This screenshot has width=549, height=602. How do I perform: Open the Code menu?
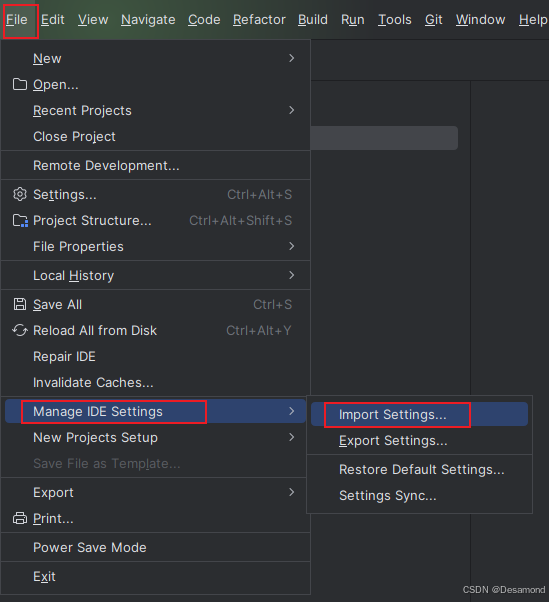(204, 20)
